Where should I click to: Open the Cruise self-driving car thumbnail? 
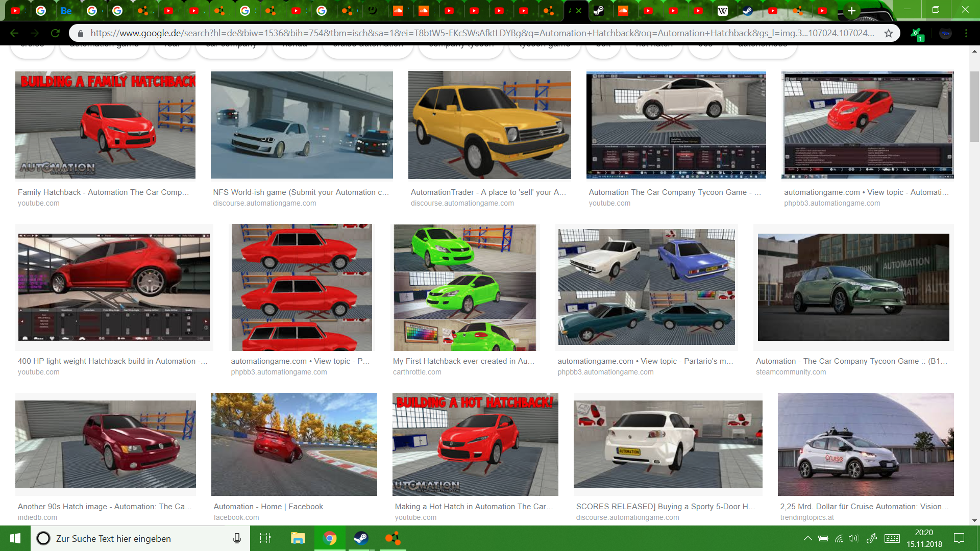point(866,444)
